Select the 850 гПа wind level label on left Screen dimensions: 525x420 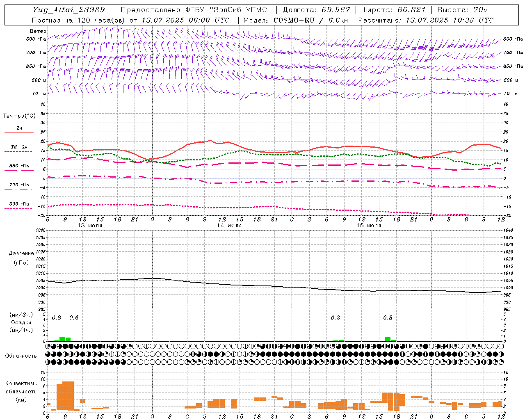pos(36,66)
